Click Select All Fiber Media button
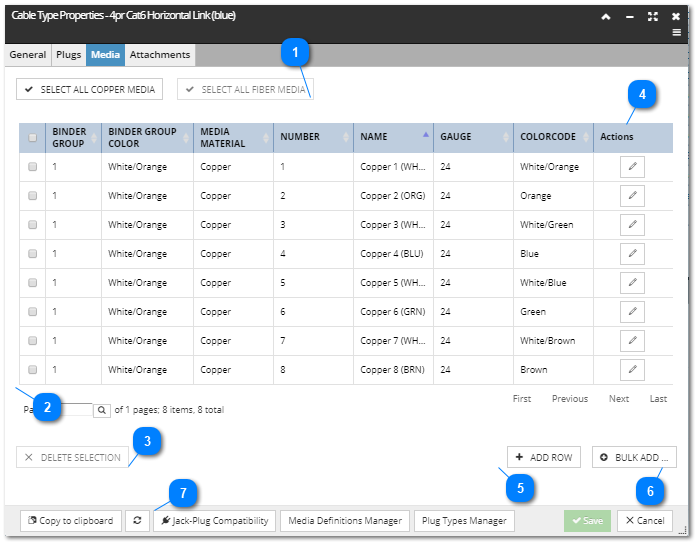 [245, 89]
